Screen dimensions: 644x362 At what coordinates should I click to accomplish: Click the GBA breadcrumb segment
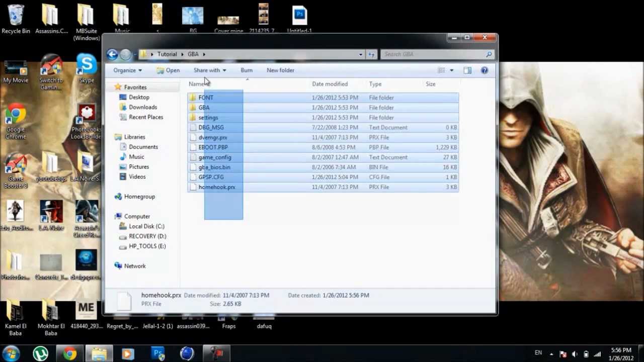click(x=193, y=54)
